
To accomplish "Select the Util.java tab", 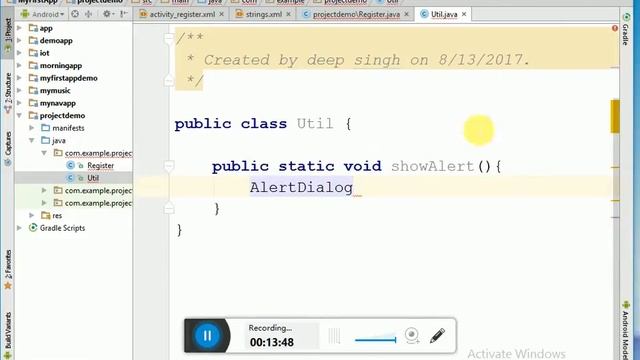I will tap(444, 14).
